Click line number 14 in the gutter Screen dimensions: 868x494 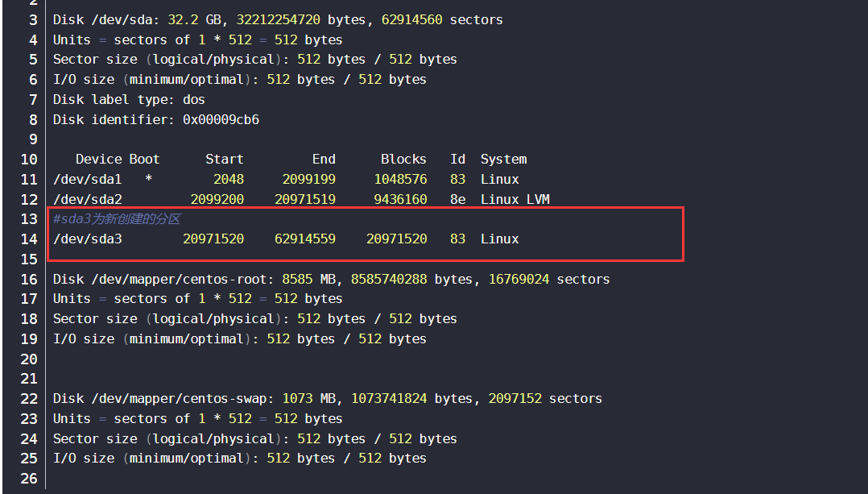tap(29, 239)
